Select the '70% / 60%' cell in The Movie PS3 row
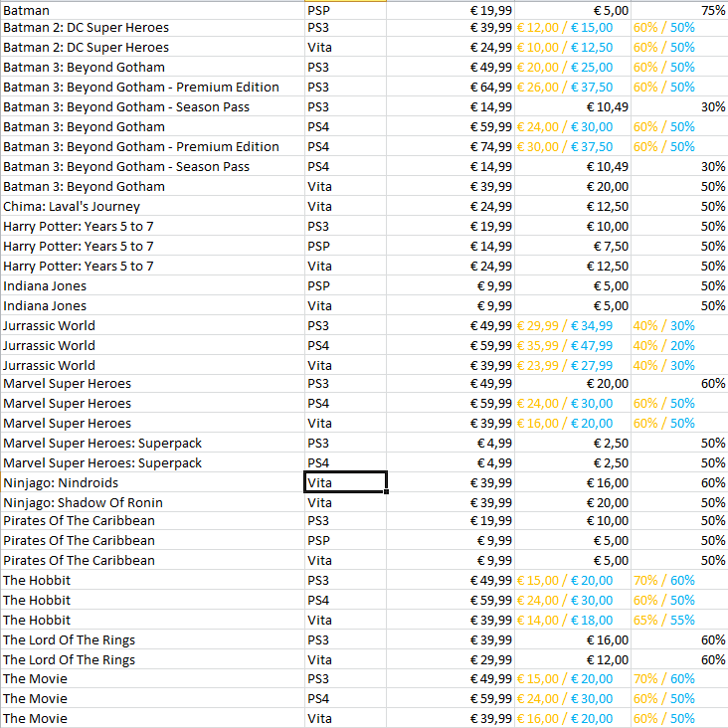This screenshot has height=728, width=728. 679,679
